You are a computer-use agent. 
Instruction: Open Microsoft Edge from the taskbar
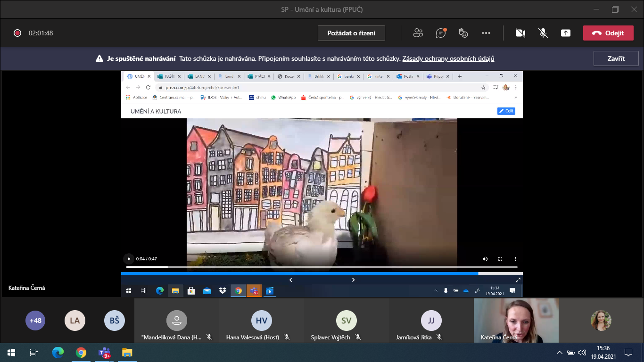point(58,352)
